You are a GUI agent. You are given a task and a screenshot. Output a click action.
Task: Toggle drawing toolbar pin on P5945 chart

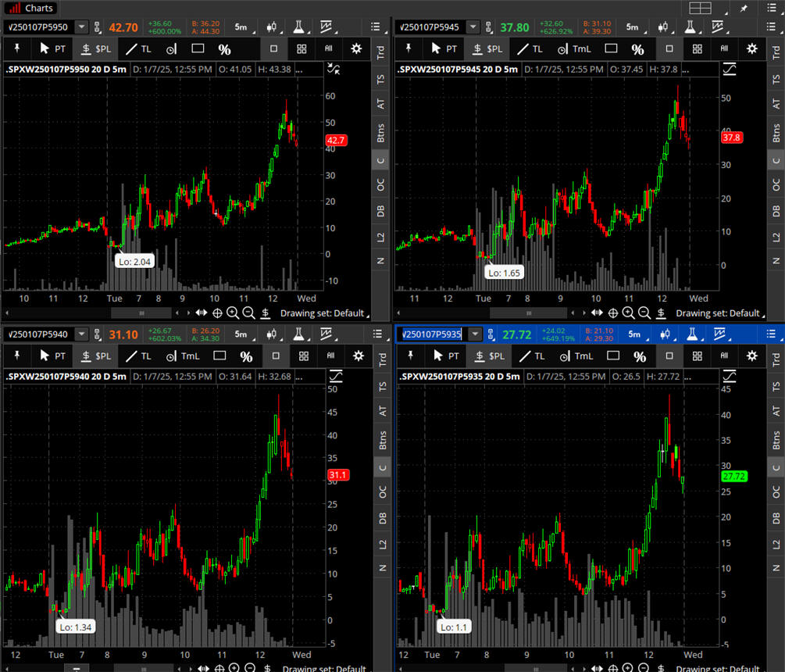[409, 48]
